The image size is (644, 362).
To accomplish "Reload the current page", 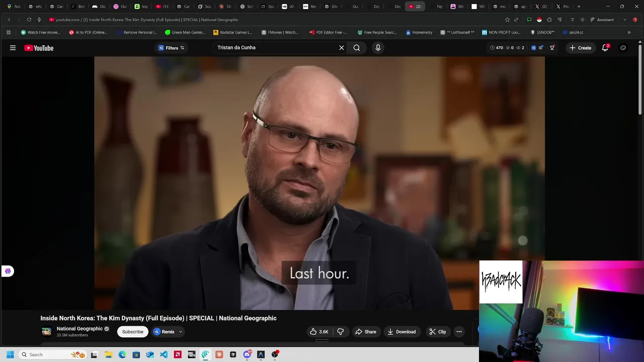I will click(29, 20).
